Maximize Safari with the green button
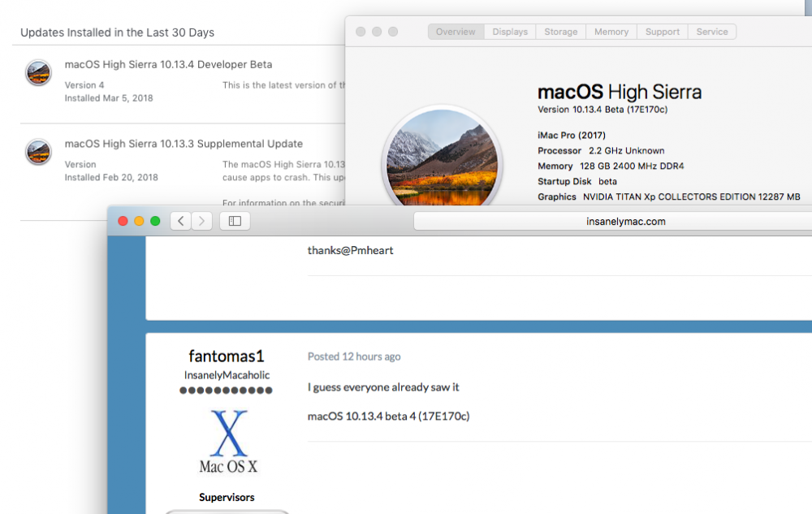The height and width of the screenshot is (514, 812). pos(155,221)
